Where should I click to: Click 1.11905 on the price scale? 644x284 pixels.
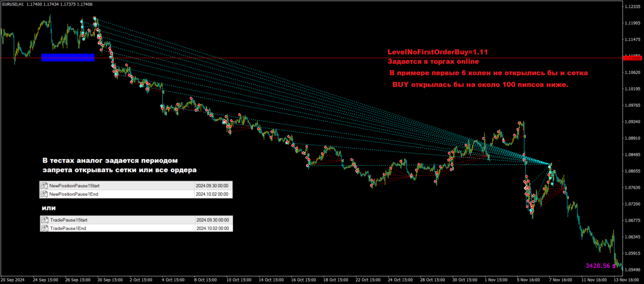[633, 23]
